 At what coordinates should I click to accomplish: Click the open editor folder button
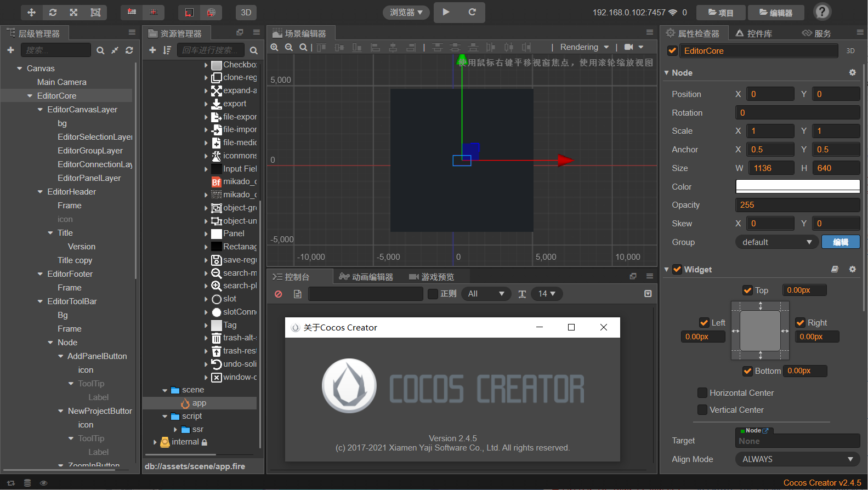pos(776,13)
